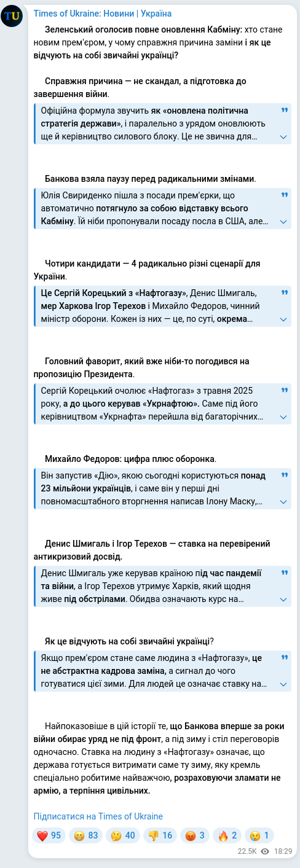Click quote mark icon in «оновлена політична стратегія» block
Viewport: 300px width, 868px height.
coord(284,110)
